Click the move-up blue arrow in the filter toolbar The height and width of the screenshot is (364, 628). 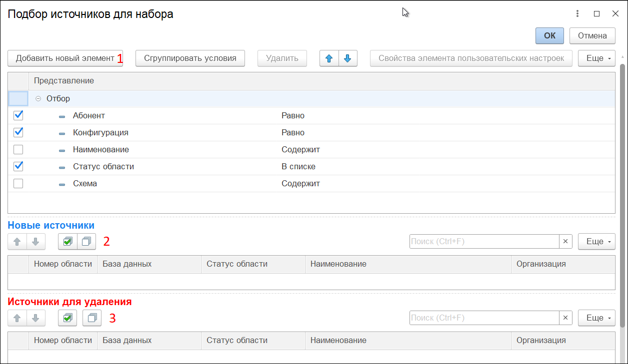(329, 58)
